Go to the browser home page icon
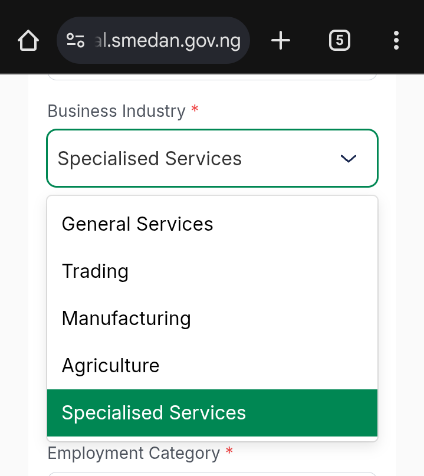Viewport: 424px width, 476px height. [x=28, y=41]
